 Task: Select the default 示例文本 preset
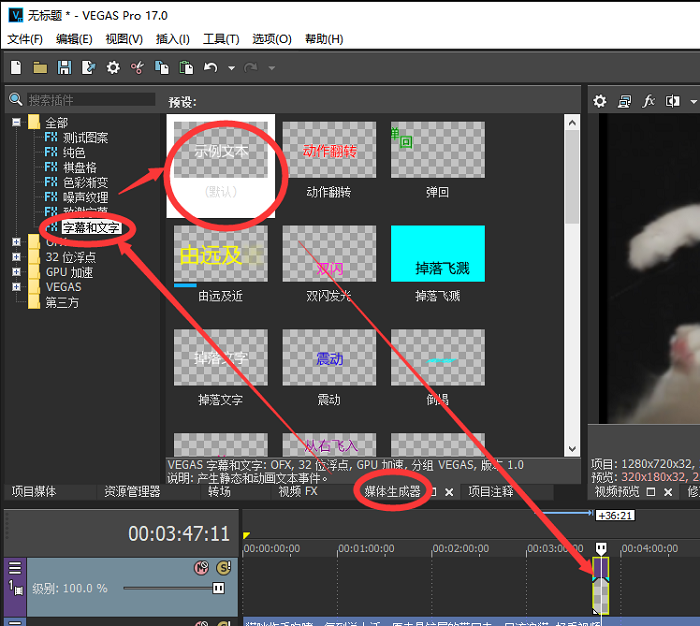tap(221, 150)
